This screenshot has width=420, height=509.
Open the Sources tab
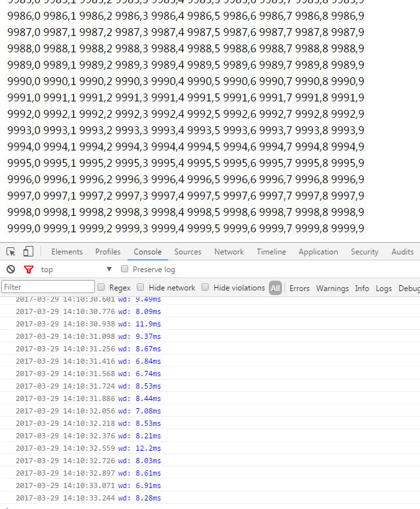[188, 252]
